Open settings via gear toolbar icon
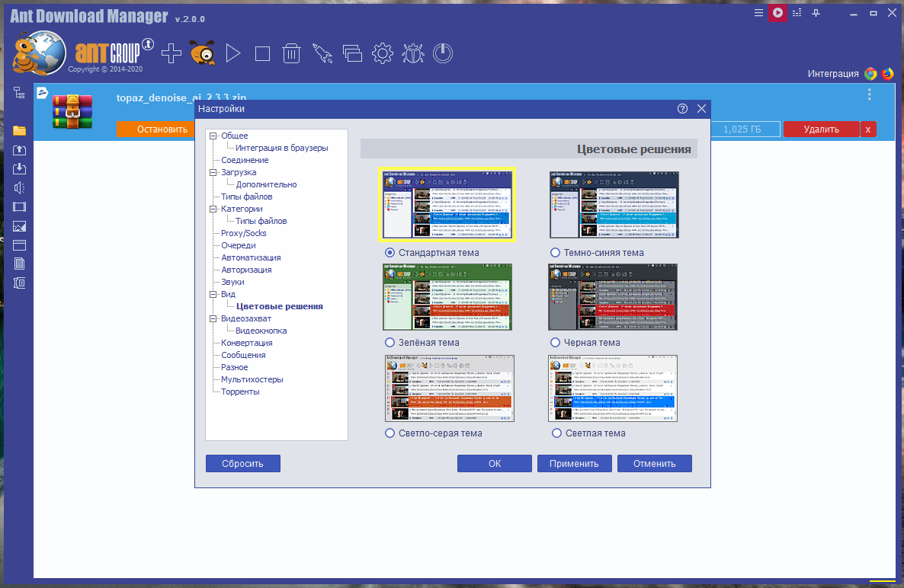The height and width of the screenshot is (588, 904). 382,53
